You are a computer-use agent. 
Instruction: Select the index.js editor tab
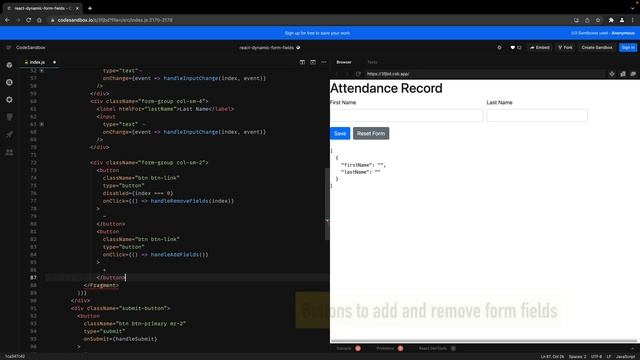[x=37, y=62]
